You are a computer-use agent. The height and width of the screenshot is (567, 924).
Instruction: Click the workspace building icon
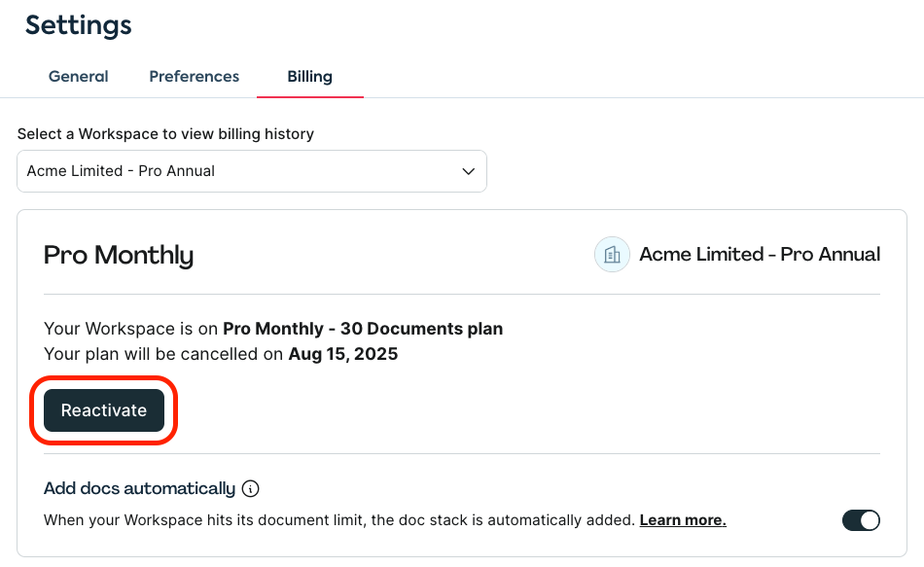coord(612,255)
